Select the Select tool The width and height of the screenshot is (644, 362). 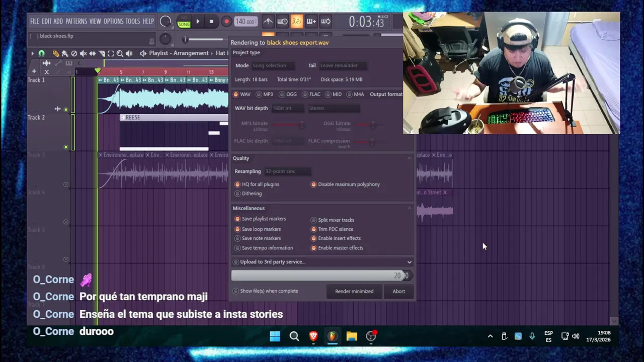111,53
